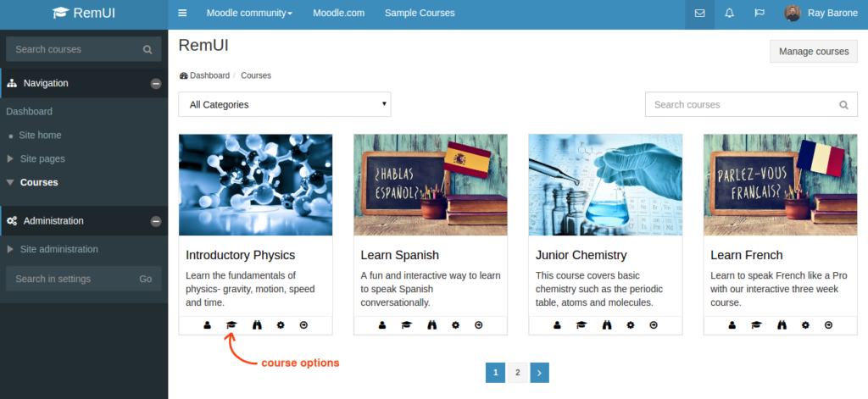Open Moodle.com in the top menu
Screen dimensions: 868x399
point(338,14)
